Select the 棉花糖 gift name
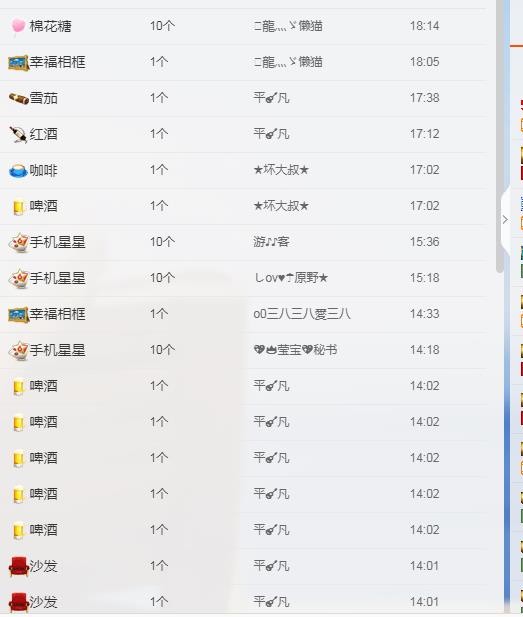523x617 pixels. 51,26
